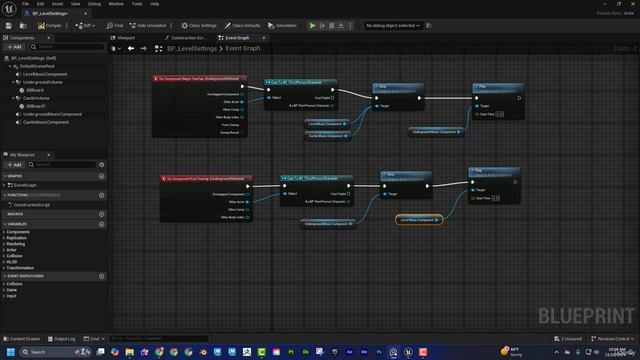The height and width of the screenshot is (360, 640).
Task: Click the Components panel search field
Action: pyautogui.click(x=67, y=47)
